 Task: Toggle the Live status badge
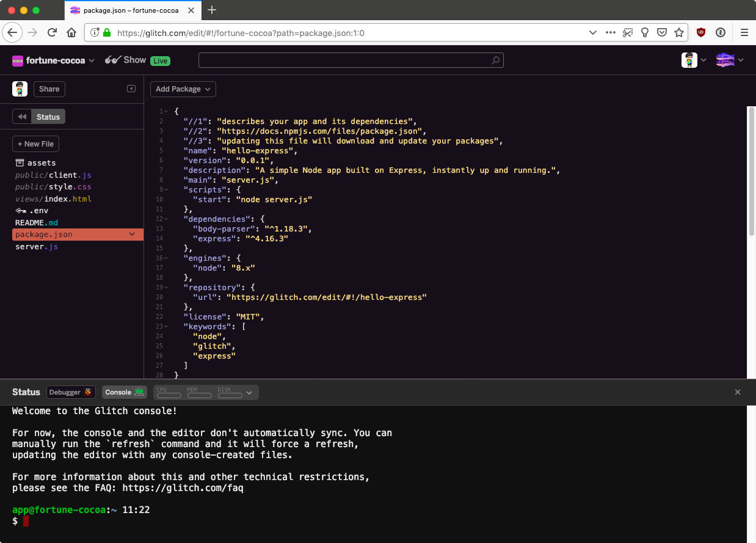pos(160,60)
